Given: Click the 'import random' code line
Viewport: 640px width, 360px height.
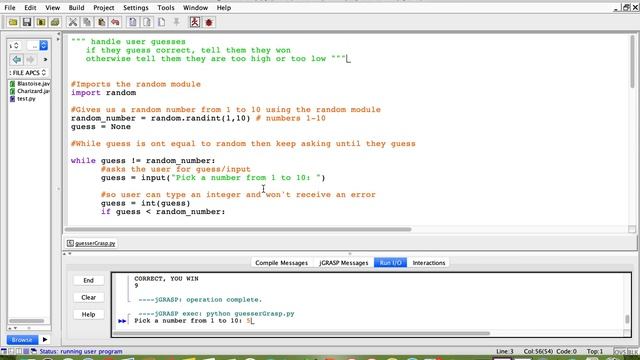Looking at the screenshot, I should [x=103, y=93].
